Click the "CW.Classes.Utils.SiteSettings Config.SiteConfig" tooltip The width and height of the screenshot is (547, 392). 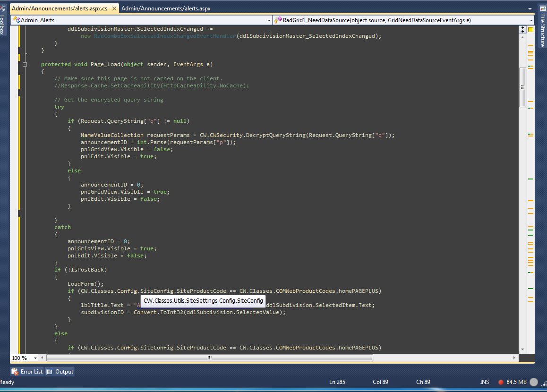(203, 301)
